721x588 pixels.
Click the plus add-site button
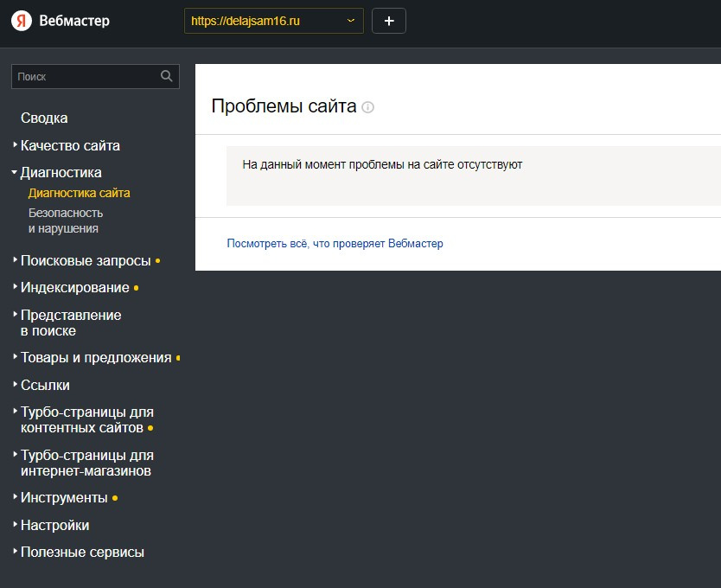point(388,21)
